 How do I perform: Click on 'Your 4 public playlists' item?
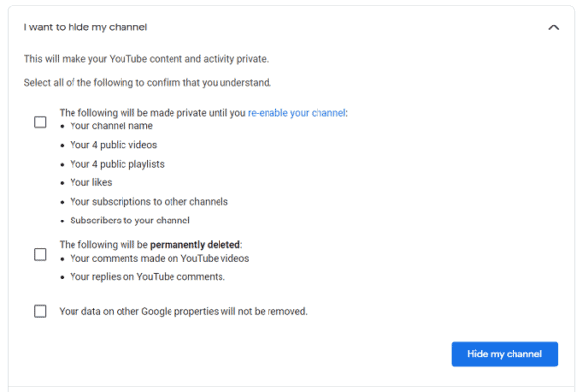(x=117, y=164)
